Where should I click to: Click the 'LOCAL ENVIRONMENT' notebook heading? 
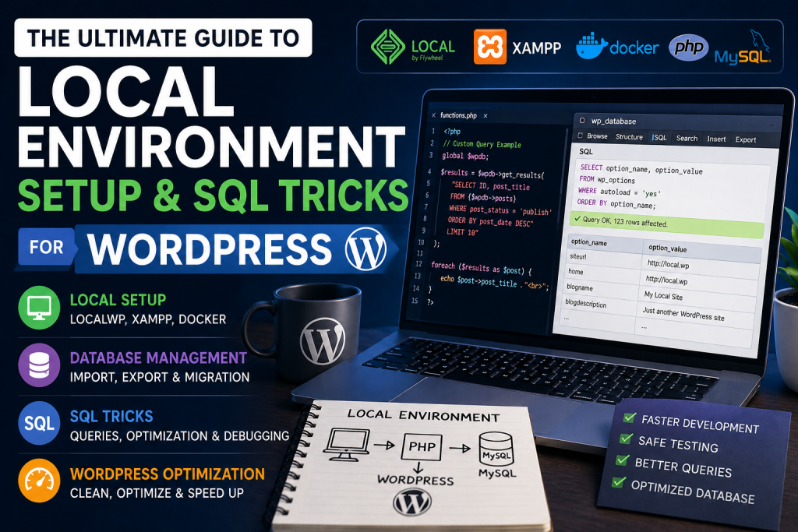pos(423,415)
